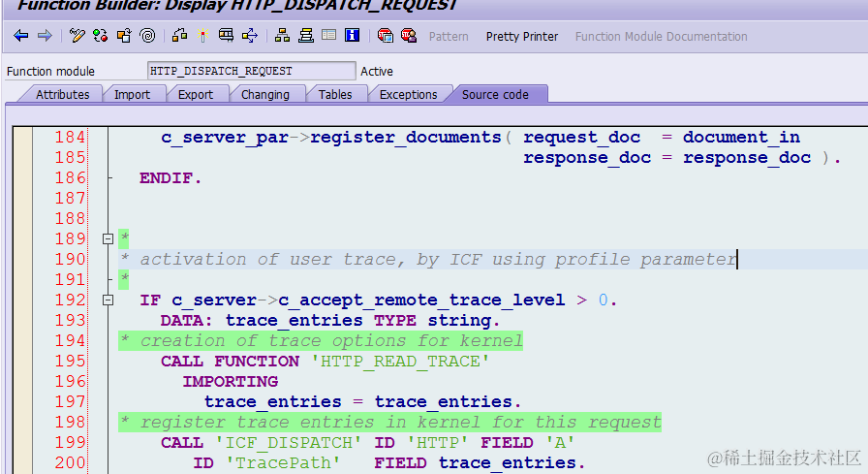Click the 'activation of user trace' comment
The height and width of the screenshot is (474, 868).
[428, 259]
